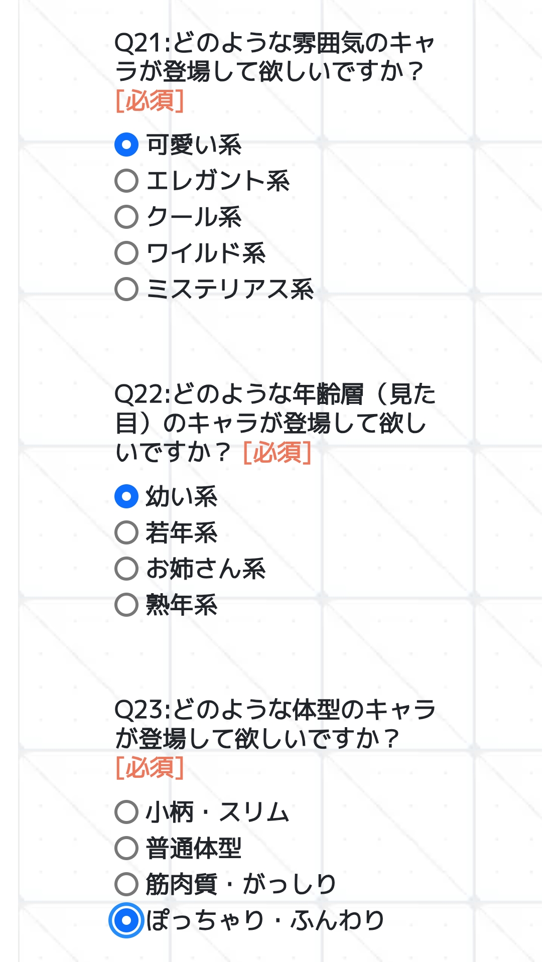Screen dimensions: 560x962
Task: Select the 熟年系 radio button
Action: tap(126, 605)
